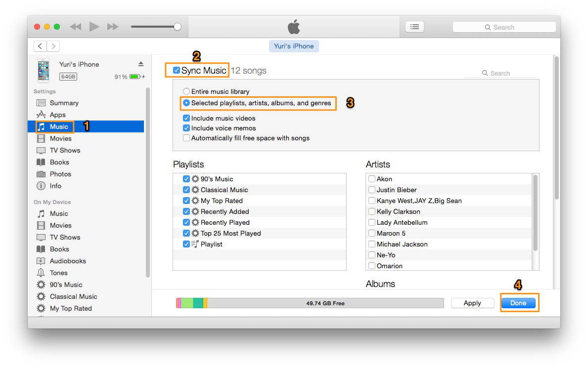Uncheck Recently Added playlist checkbox
Screen dimensions: 588x368
click(186, 211)
